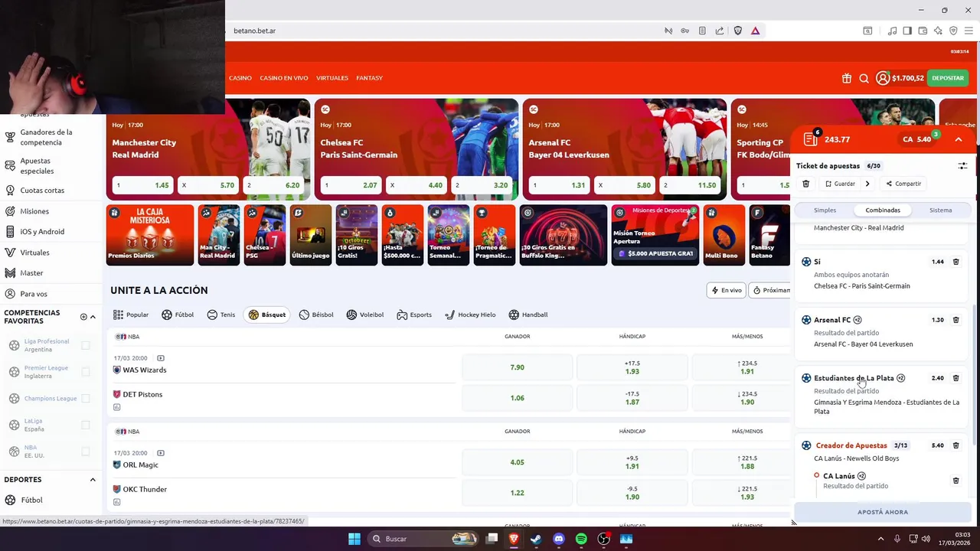Click Compartir in the bet ticket

coord(903,184)
